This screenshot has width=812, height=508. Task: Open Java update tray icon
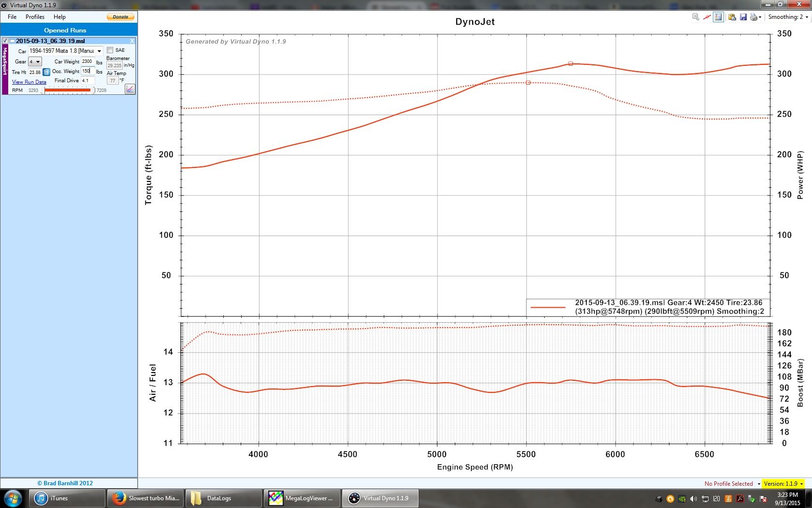728,499
